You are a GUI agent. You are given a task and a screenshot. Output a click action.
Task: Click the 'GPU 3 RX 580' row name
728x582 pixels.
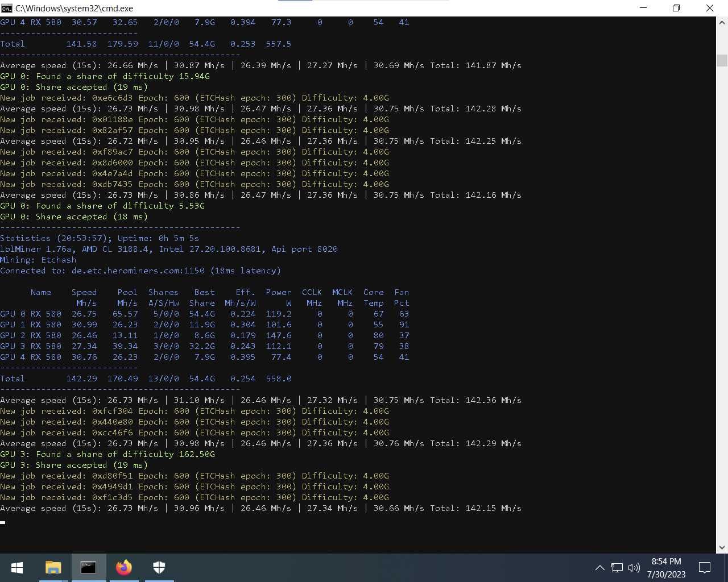[x=31, y=346]
